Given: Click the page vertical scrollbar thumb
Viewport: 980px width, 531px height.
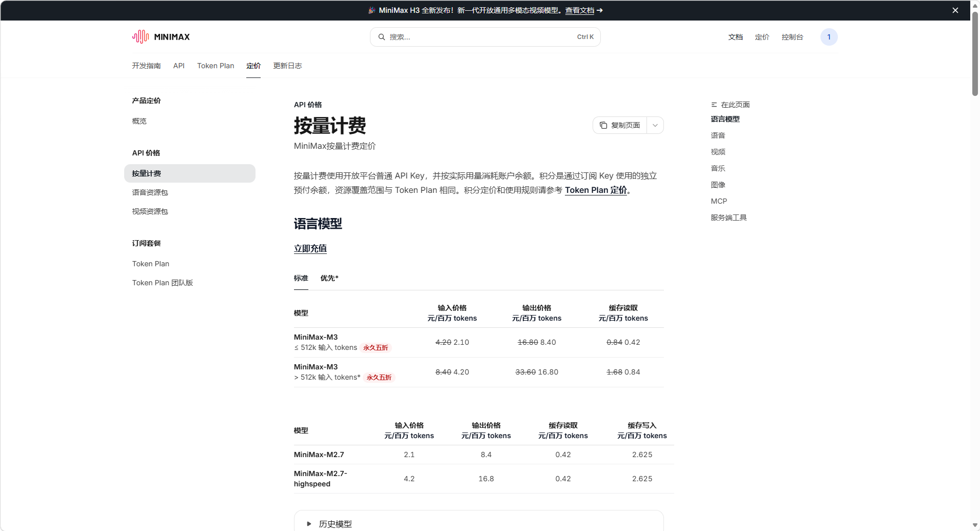Looking at the screenshot, I should tap(975, 53).
